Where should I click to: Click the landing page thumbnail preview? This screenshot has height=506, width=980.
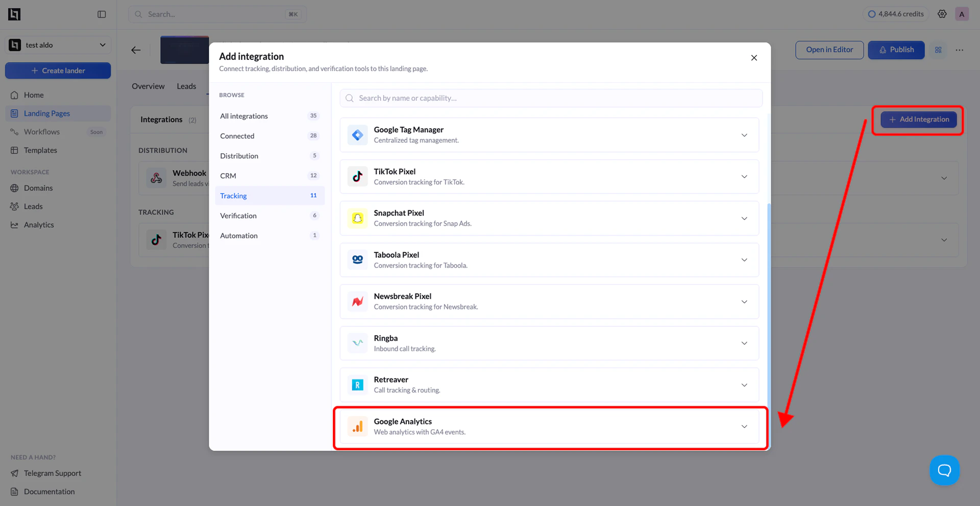pyautogui.click(x=185, y=50)
